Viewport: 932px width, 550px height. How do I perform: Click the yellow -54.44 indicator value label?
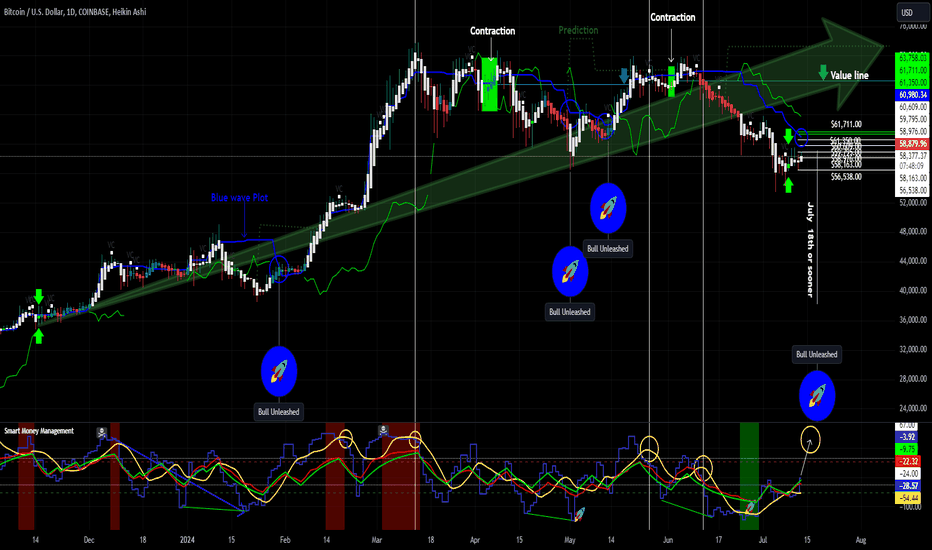908,498
